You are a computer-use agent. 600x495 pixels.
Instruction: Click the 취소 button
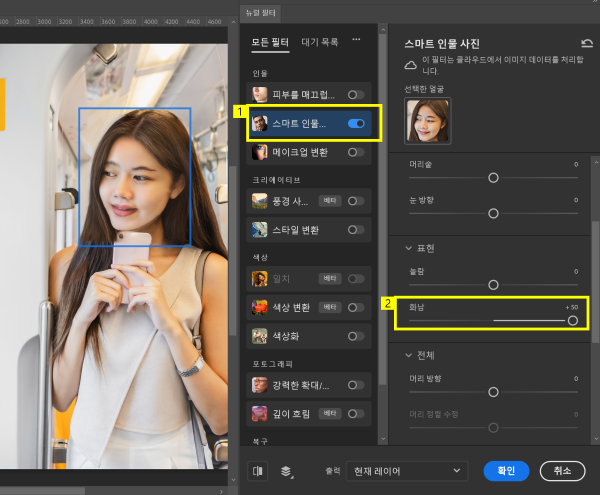(x=562, y=471)
